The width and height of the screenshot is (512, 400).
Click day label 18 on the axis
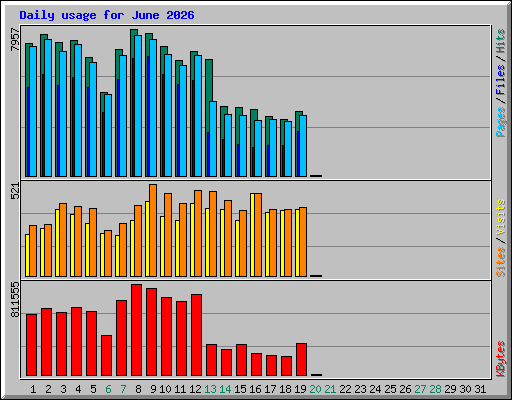click(x=285, y=389)
